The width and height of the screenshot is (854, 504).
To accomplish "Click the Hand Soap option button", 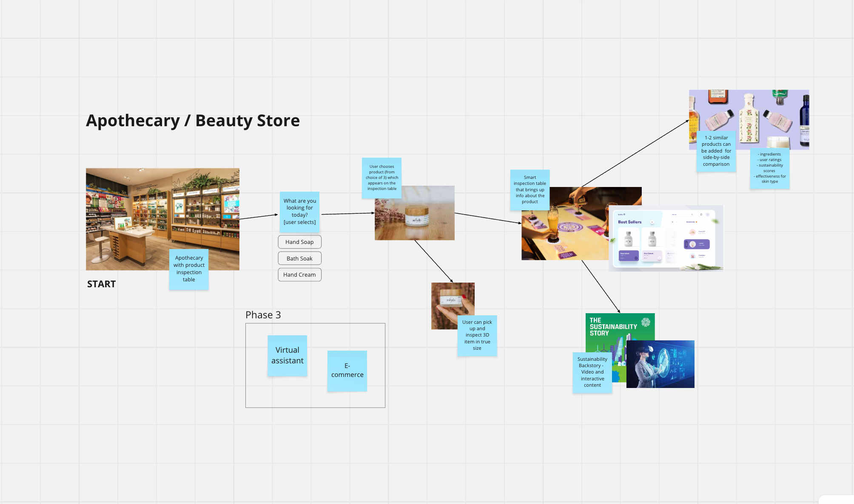I will coord(299,242).
